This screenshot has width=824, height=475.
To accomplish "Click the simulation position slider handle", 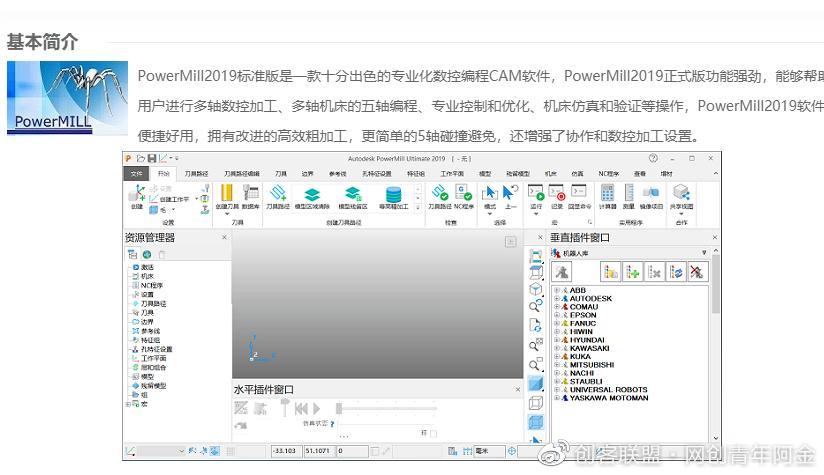I will click(339, 408).
